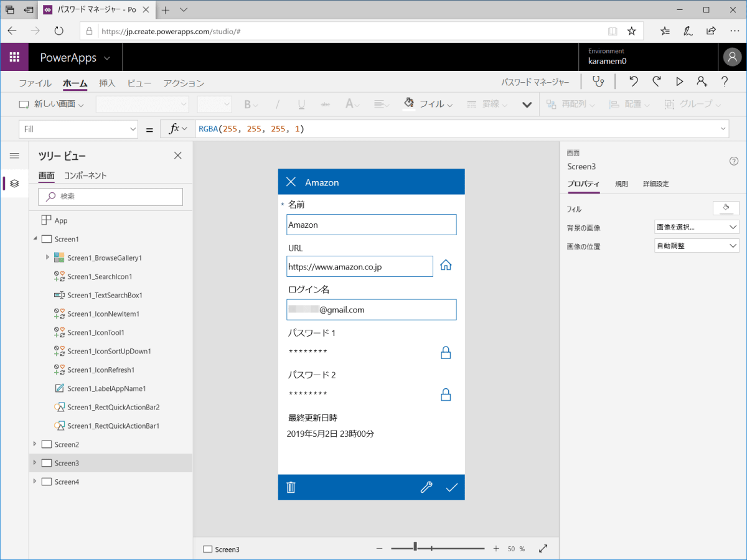Screen dimensions: 747x560
Task: Preview the app with play icon
Action: pos(679,82)
